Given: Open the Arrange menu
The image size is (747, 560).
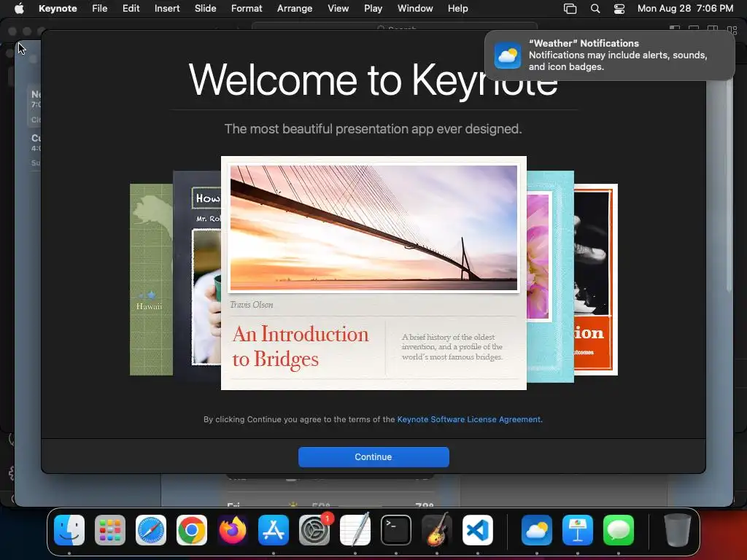Looking at the screenshot, I should pos(295,8).
